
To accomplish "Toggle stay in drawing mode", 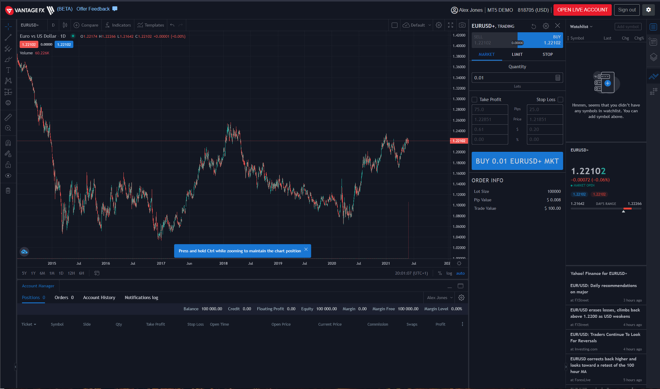I will 8,154.
